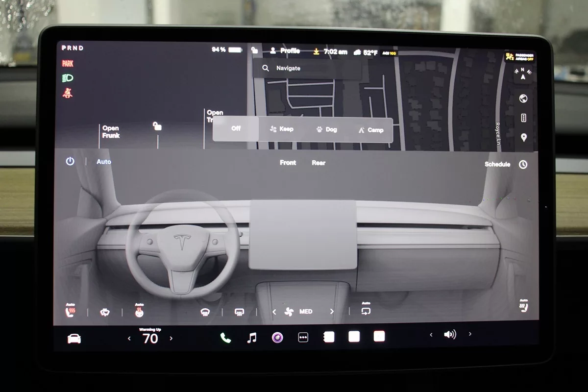The width and height of the screenshot is (588, 392).
Task: Open the Phone app in the bottom dock
Action: [x=225, y=338]
